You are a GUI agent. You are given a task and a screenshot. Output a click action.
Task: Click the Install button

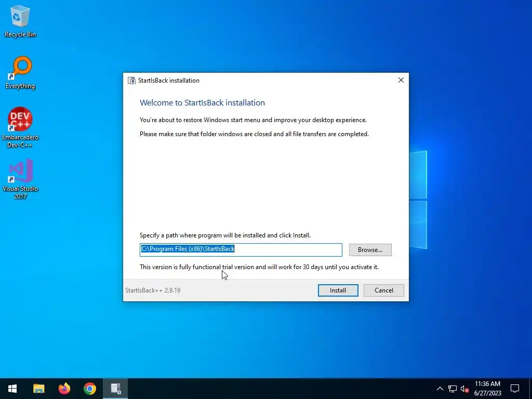click(x=338, y=290)
